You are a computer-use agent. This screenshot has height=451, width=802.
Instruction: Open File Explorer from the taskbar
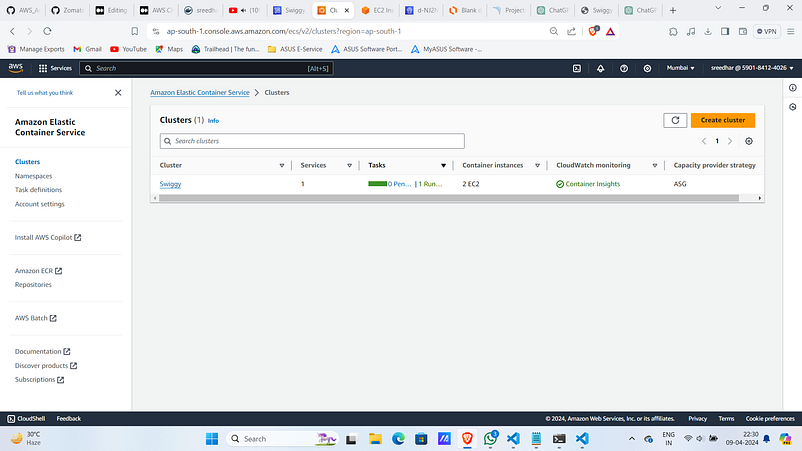375,439
